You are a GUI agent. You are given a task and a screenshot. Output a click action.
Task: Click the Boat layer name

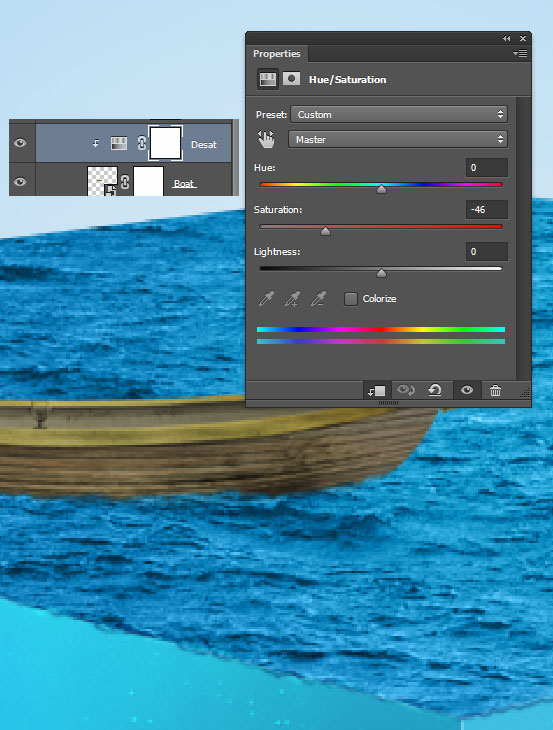pyautogui.click(x=184, y=183)
